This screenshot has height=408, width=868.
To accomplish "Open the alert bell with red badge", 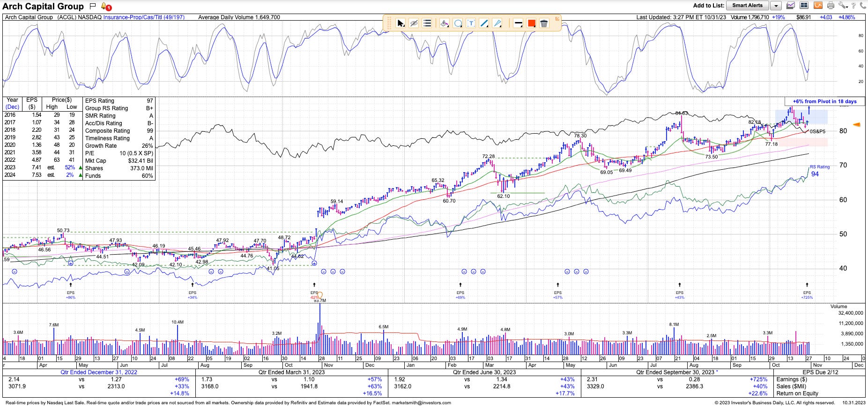I will (105, 7).
